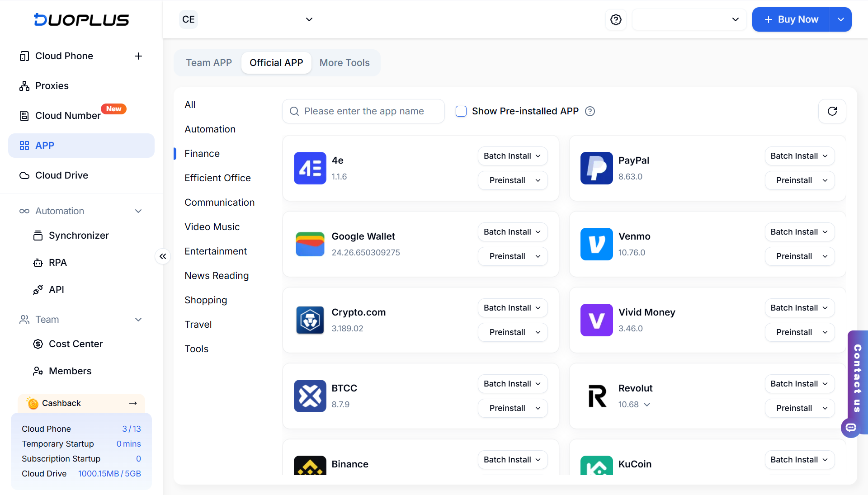Open Batch Install dropdown for Revolut

800,384
